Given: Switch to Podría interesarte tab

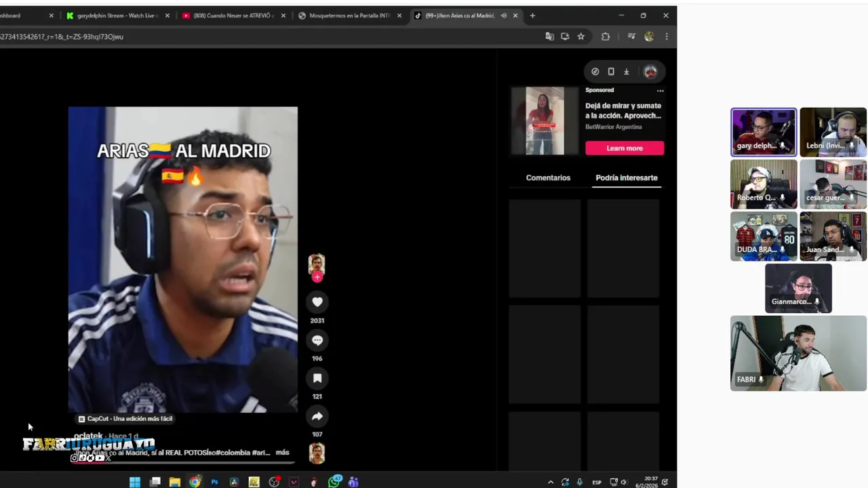Looking at the screenshot, I should point(627,178).
